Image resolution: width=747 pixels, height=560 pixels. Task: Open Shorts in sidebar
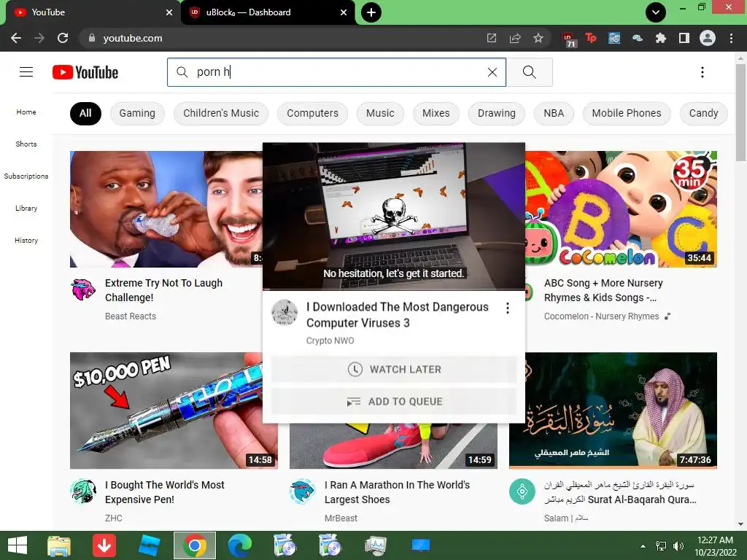tap(26, 144)
